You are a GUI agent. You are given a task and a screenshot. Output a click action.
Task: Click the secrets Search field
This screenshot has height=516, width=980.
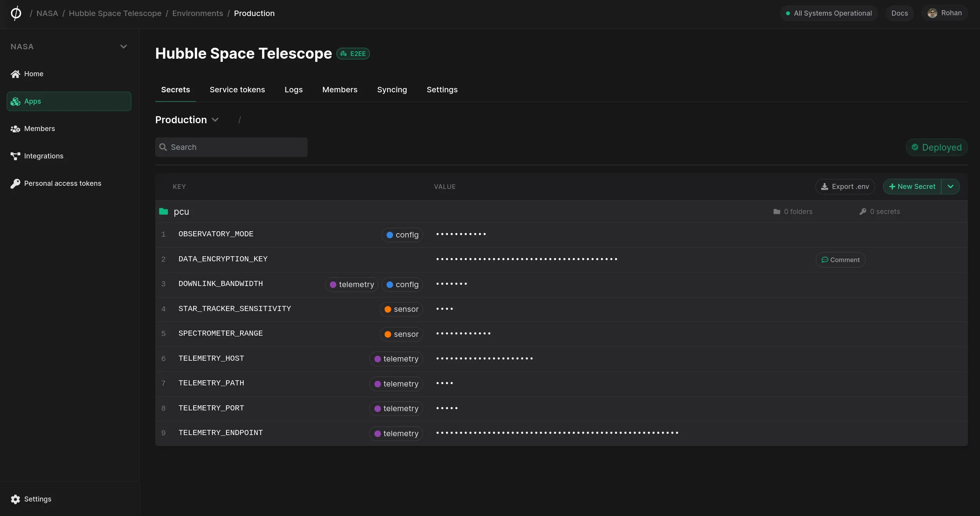(x=232, y=147)
